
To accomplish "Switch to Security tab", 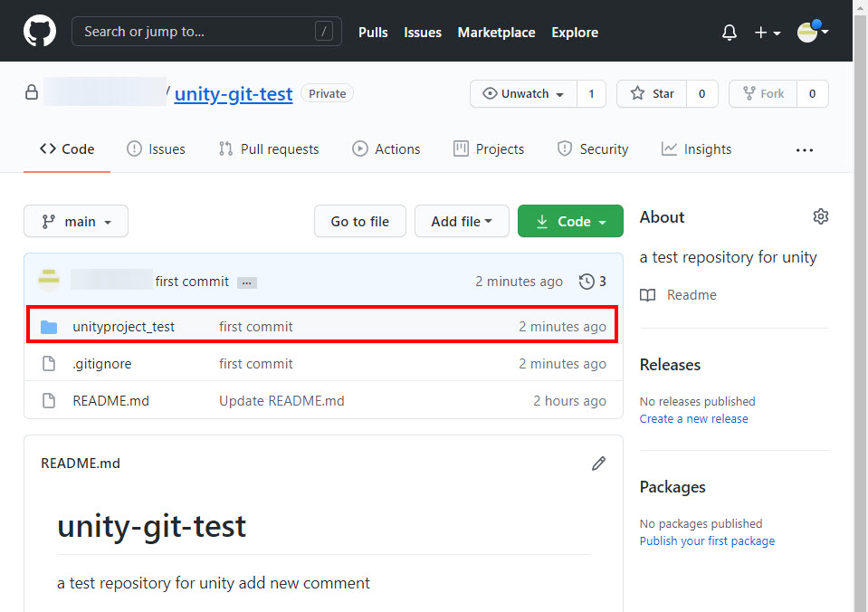I will click(592, 149).
